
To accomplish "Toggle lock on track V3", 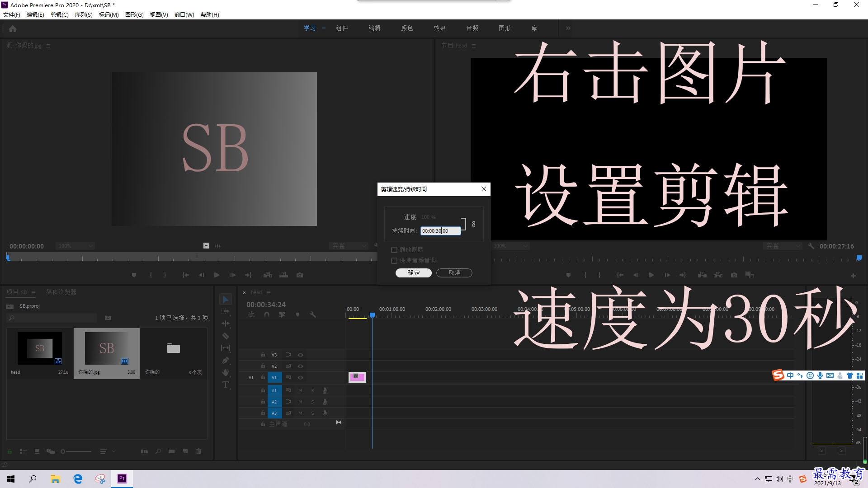I will [x=263, y=355].
